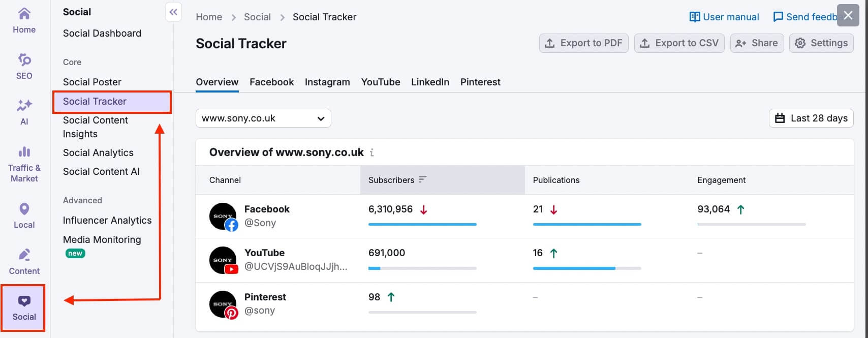Viewport: 868px width, 338px height.
Task: Open the www.sony.co.uk project dropdown
Action: [263, 118]
